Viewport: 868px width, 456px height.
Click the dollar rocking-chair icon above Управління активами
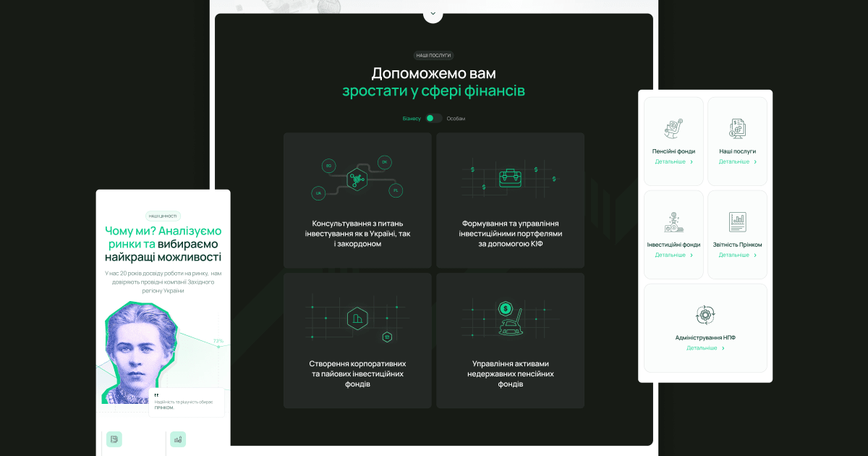(509, 319)
